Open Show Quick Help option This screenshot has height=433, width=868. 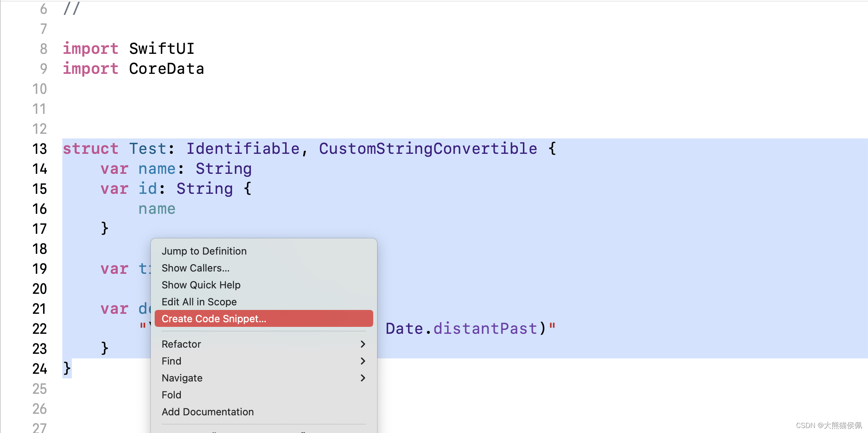pos(264,285)
